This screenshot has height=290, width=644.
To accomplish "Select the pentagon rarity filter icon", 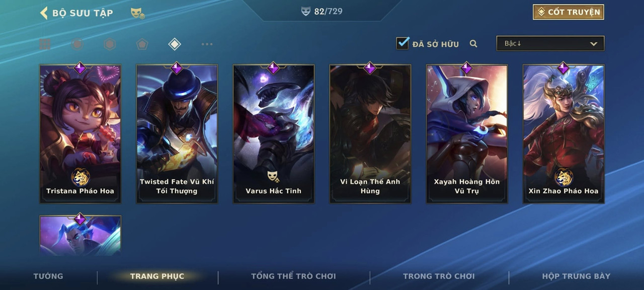I will 142,44.
